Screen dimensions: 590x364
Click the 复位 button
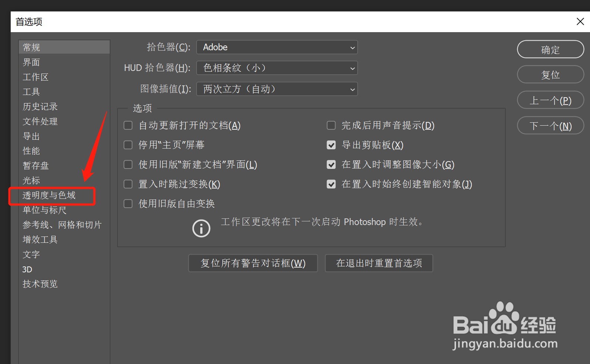click(x=550, y=75)
